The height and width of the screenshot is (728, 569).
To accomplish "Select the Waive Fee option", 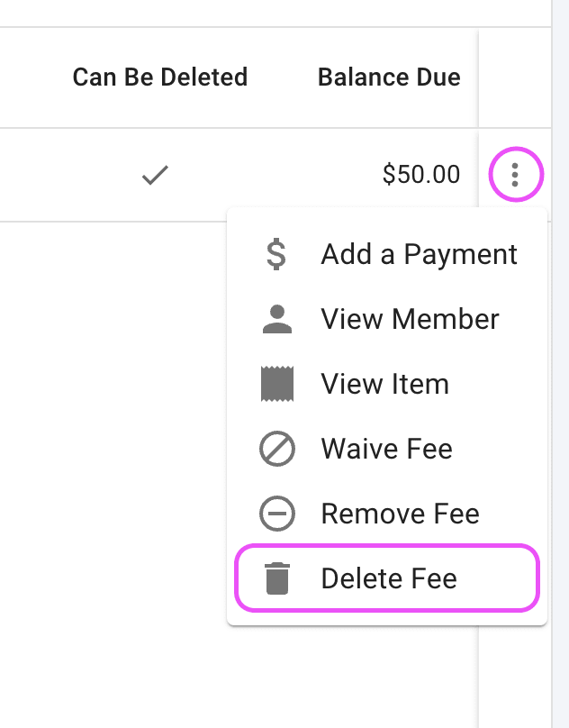I will [x=386, y=449].
